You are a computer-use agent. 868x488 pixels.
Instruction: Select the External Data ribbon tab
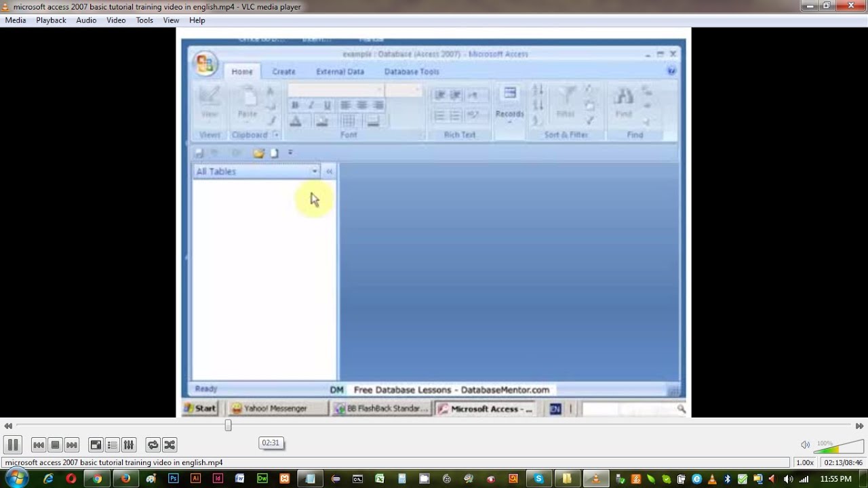click(340, 71)
